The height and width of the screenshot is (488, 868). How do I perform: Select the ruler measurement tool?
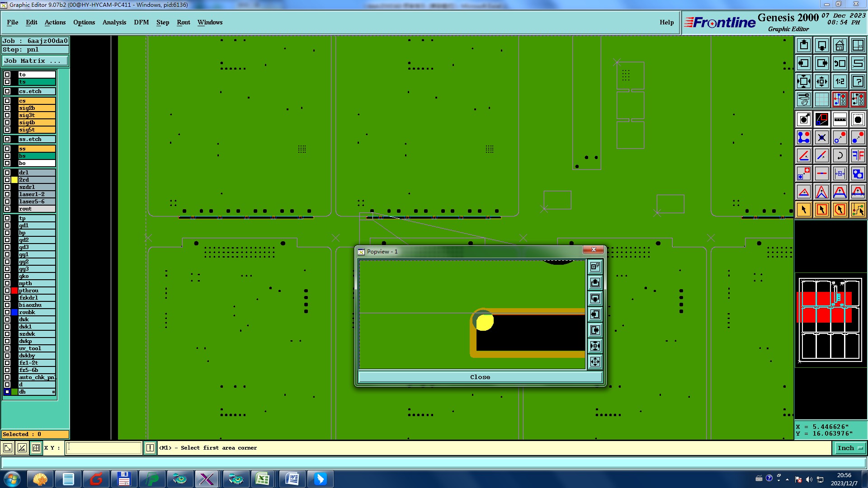[840, 119]
